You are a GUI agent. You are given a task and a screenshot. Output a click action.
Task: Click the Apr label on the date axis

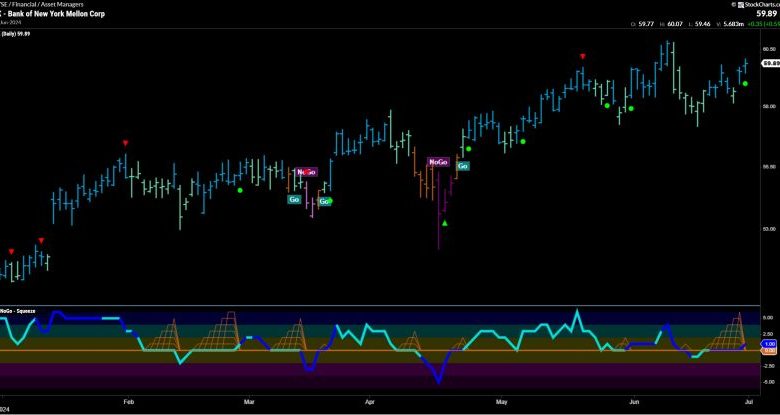[369, 400]
